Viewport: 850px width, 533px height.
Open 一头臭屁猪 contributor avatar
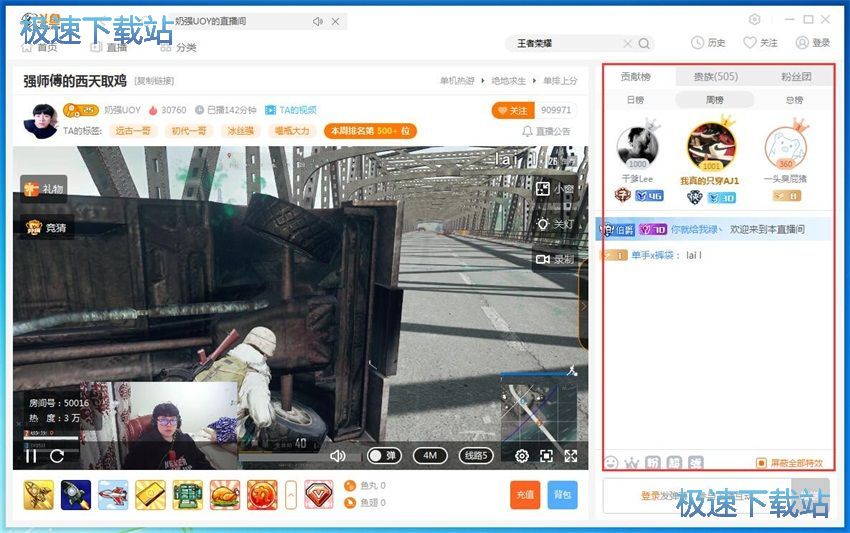[x=785, y=147]
